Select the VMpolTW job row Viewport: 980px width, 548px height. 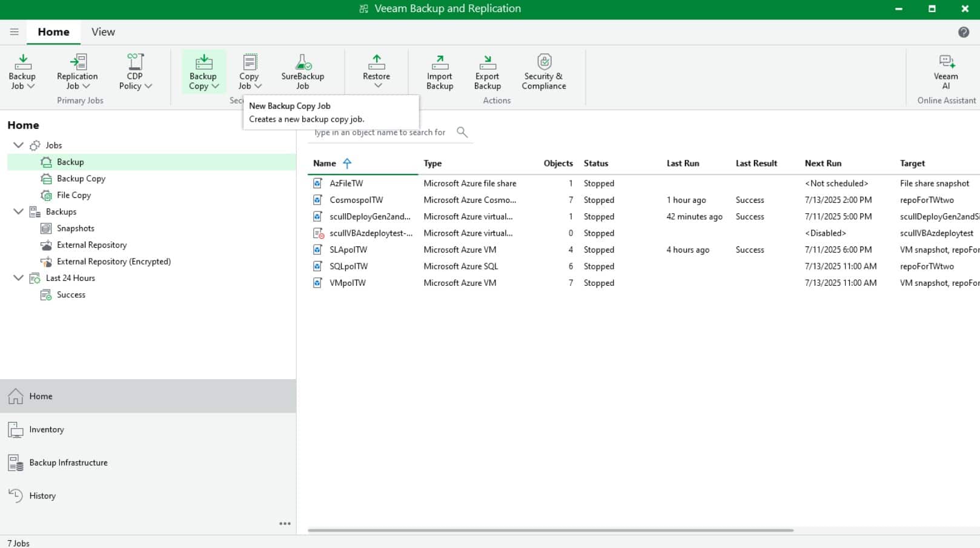[x=643, y=283]
